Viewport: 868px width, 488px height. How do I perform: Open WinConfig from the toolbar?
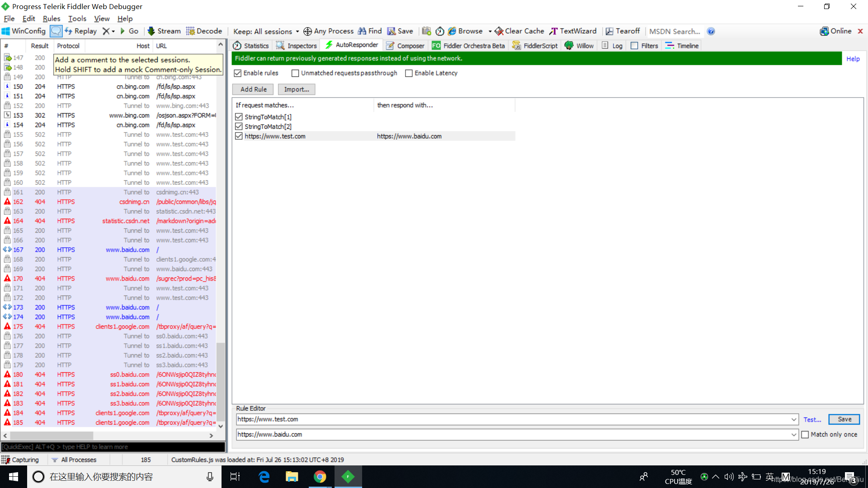click(24, 31)
